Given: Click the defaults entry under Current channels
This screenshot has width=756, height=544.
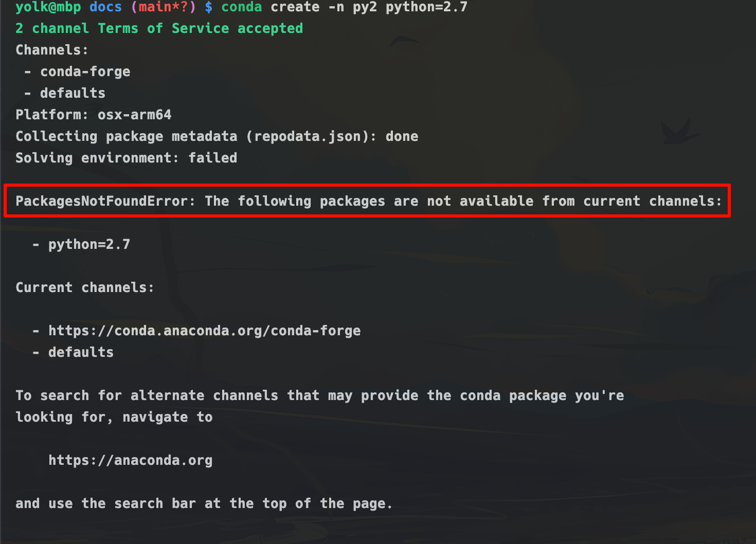Looking at the screenshot, I should (81, 352).
